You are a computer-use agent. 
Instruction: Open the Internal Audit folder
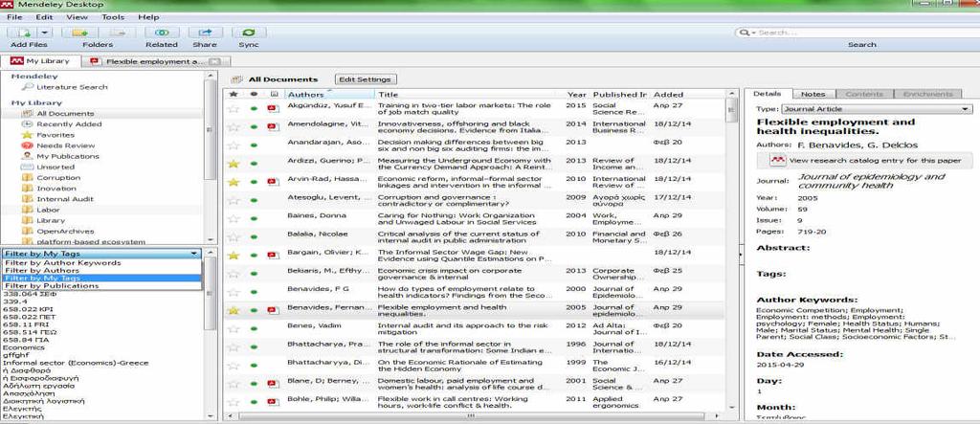click(x=65, y=199)
